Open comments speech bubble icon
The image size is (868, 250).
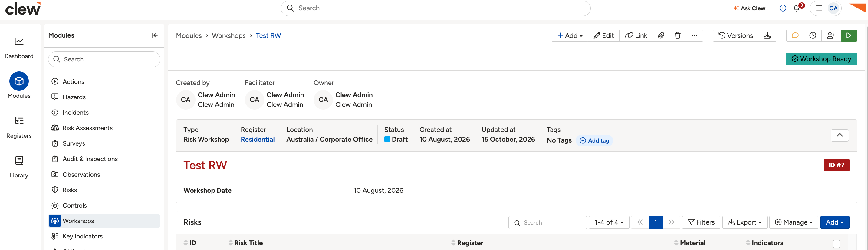point(795,35)
